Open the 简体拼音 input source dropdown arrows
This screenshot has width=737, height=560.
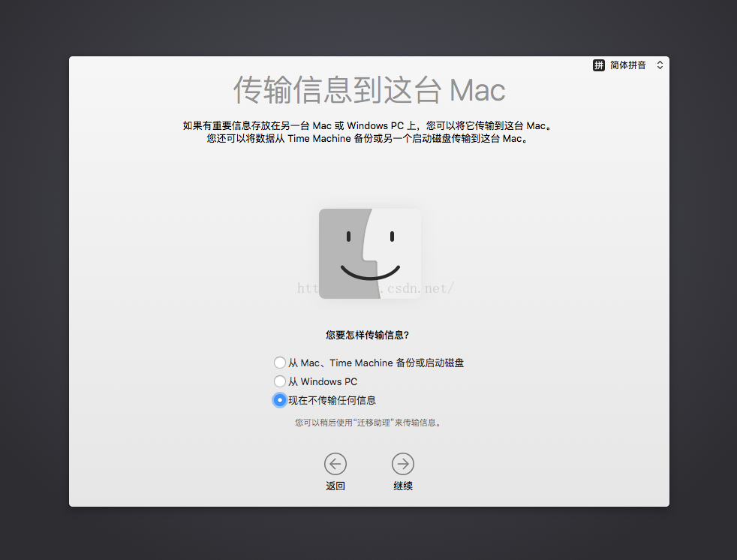click(x=660, y=65)
